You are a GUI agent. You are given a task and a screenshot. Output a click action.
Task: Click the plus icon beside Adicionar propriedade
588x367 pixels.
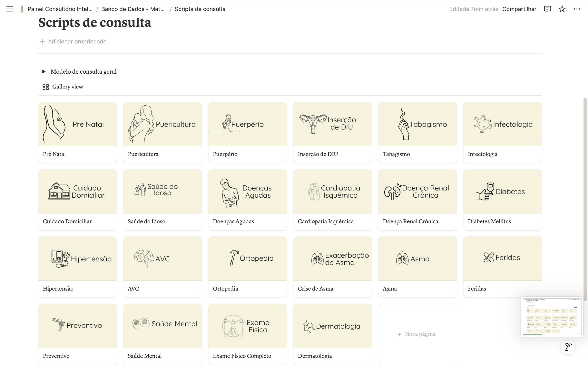click(42, 42)
